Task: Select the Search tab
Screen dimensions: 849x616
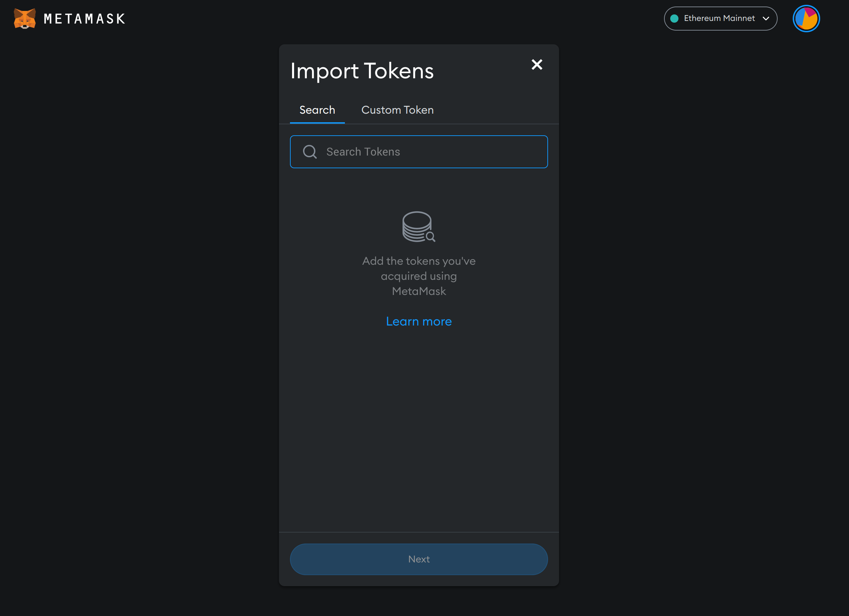Action: (317, 110)
